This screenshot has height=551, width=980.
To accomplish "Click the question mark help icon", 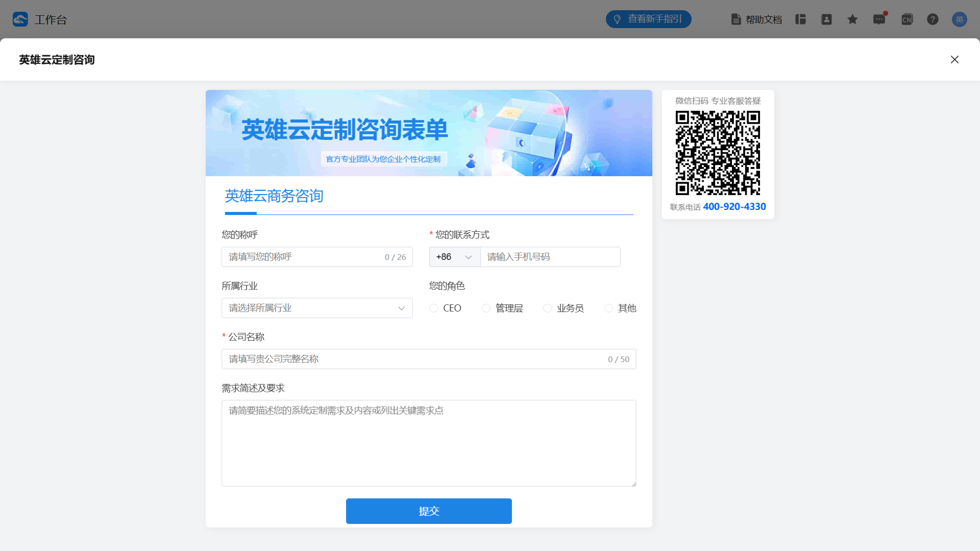I will pos(933,19).
